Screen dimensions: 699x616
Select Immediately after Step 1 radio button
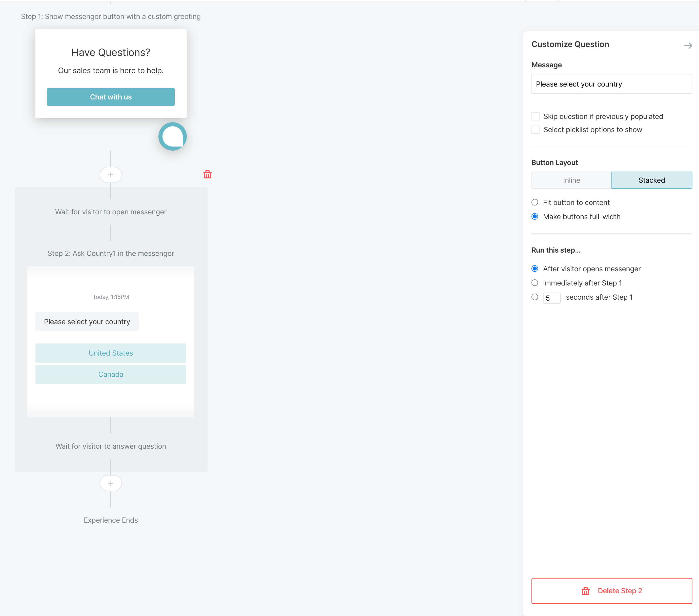[x=534, y=282]
